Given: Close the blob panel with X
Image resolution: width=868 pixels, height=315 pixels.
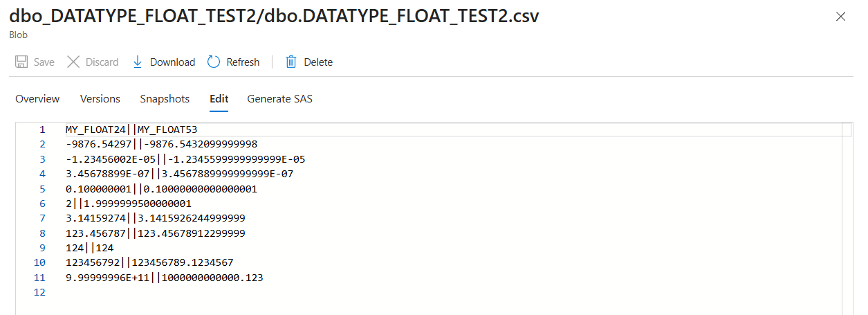Looking at the screenshot, I should [841, 17].
